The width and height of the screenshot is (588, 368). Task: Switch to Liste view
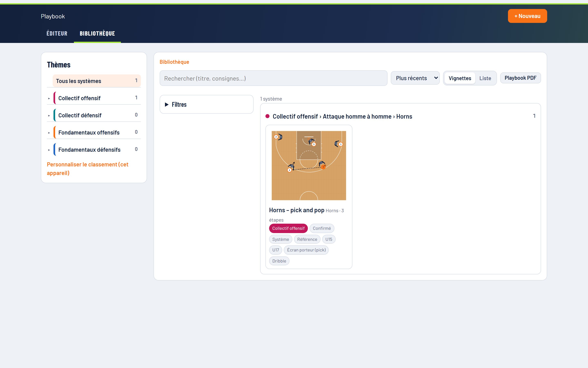[485, 78]
